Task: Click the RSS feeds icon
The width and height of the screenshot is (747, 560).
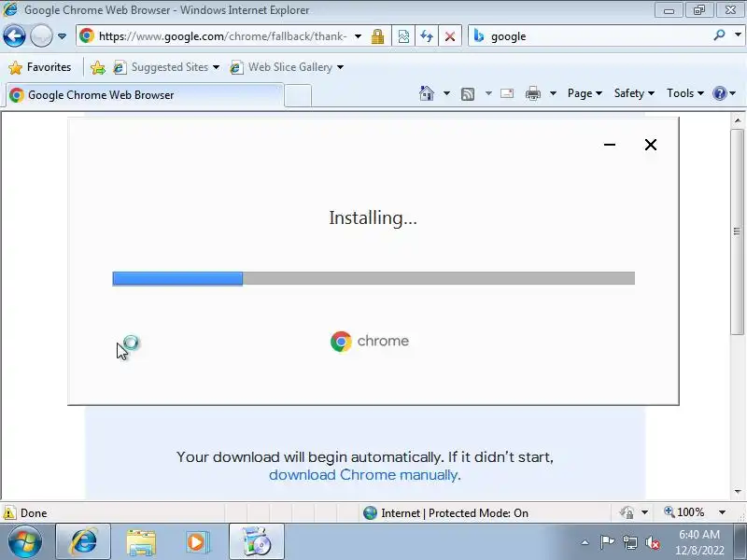Action: click(x=468, y=94)
